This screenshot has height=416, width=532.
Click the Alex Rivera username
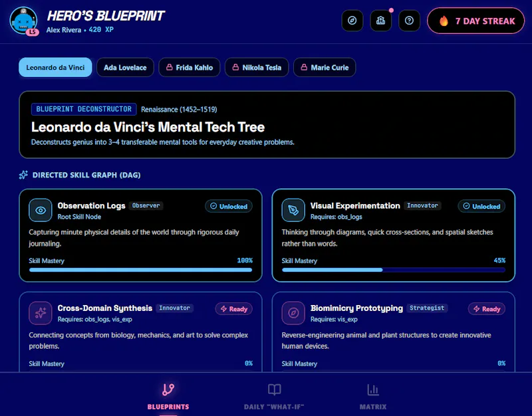(x=64, y=30)
